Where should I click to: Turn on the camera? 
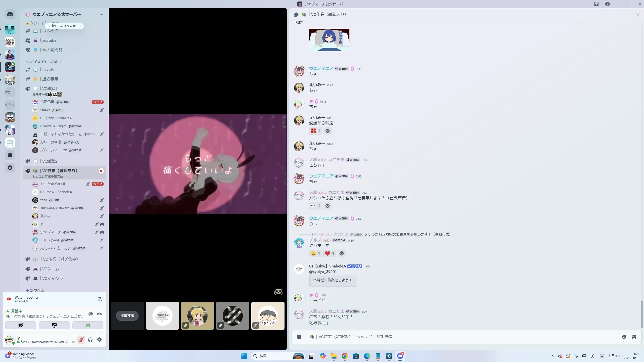click(x=21, y=325)
